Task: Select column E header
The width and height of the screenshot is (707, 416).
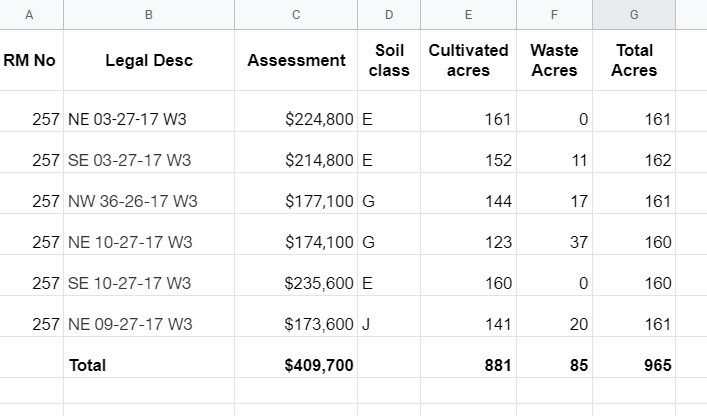Action: (x=468, y=14)
